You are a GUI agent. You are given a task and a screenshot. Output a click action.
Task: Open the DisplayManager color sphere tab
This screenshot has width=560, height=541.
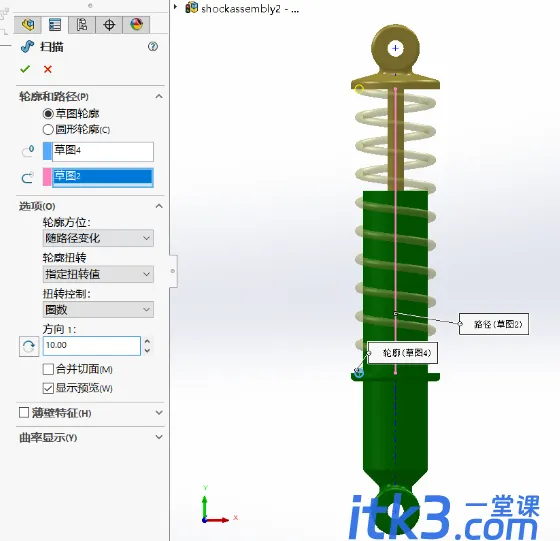(x=136, y=25)
